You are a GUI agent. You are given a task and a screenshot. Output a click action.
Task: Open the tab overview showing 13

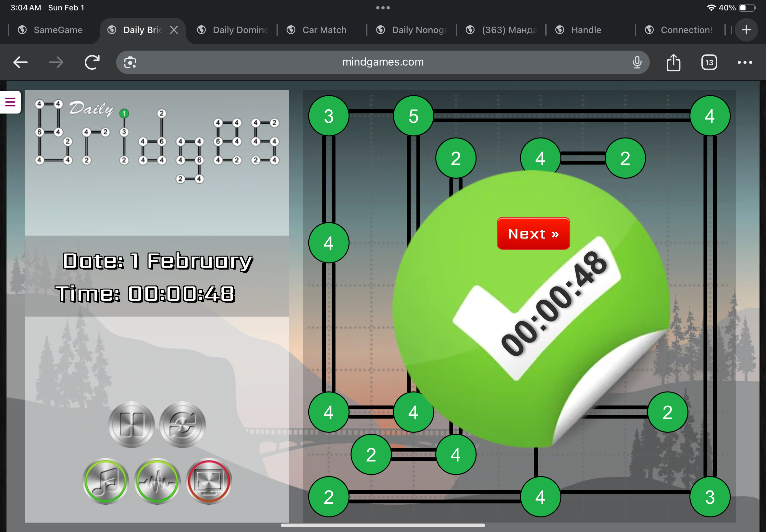pyautogui.click(x=709, y=62)
